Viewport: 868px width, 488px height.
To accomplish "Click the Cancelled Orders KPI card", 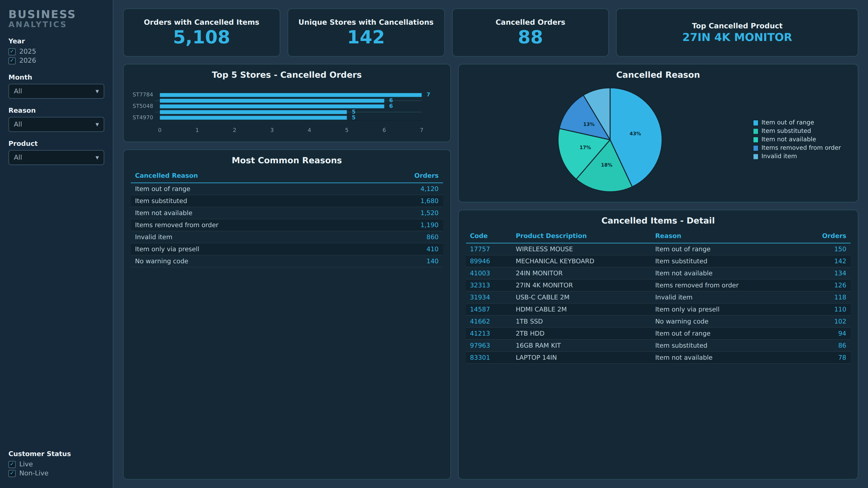I will pos(530,32).
